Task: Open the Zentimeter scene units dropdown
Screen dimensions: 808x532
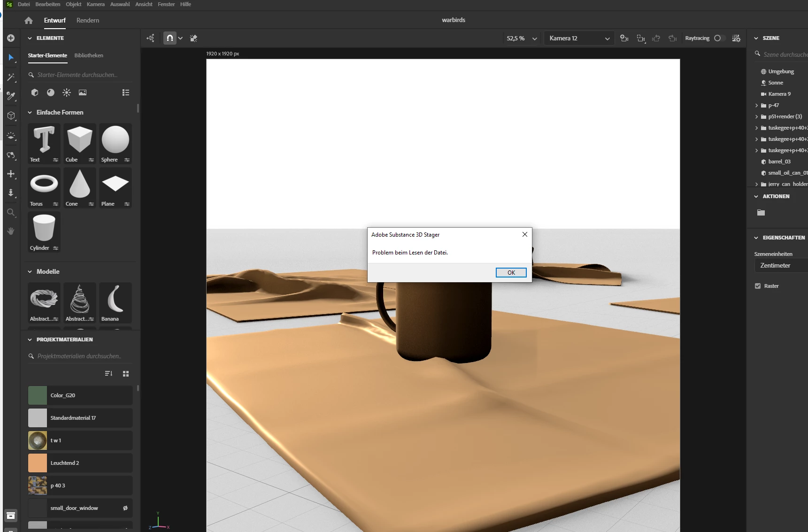Action: 781,265
